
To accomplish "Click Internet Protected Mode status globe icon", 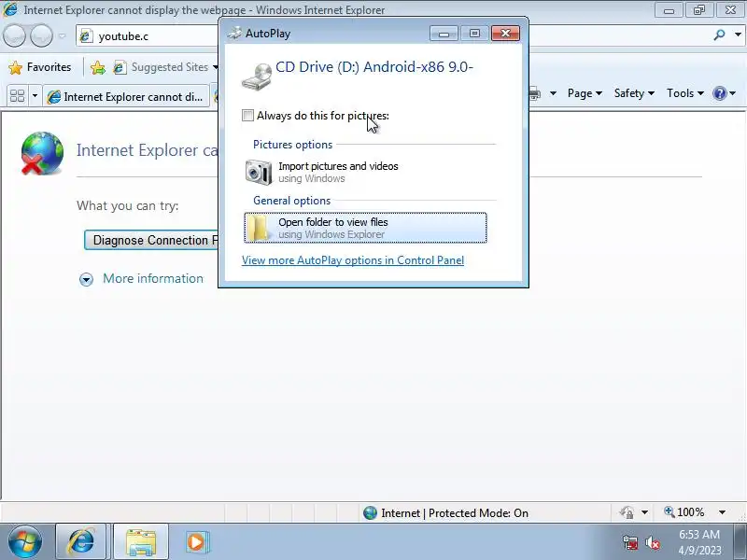I will tap(370, 512).
